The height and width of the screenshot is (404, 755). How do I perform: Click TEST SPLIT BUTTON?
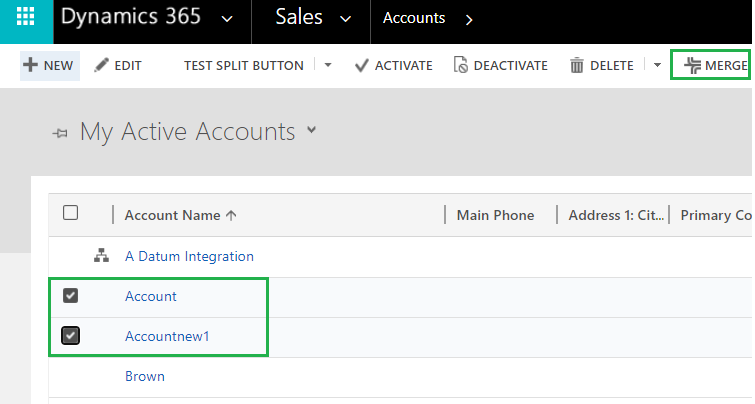[x=244, y=65]
